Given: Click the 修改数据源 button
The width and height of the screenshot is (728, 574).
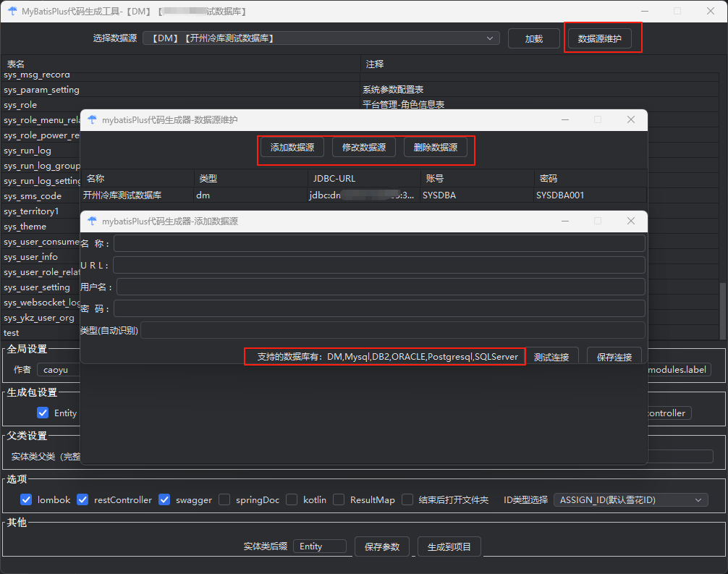Looking at the screenshot, I should [x=363, y=148].
